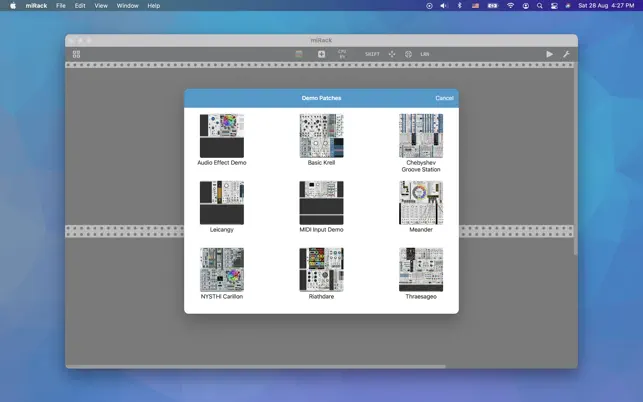Open Control Center in menu bar
The height and width of the screenshot is (402, 643).
(554, 6)
